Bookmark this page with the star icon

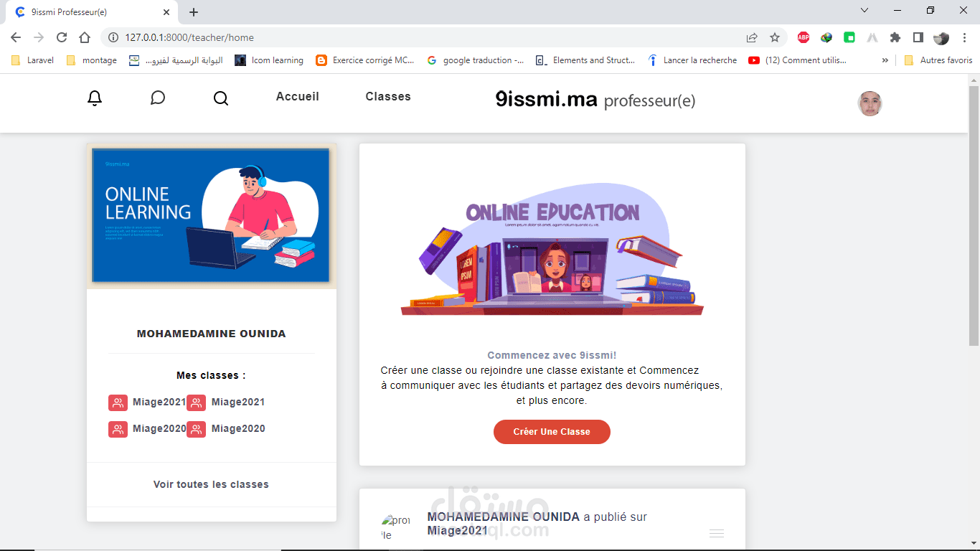click(x=775, y=37)
